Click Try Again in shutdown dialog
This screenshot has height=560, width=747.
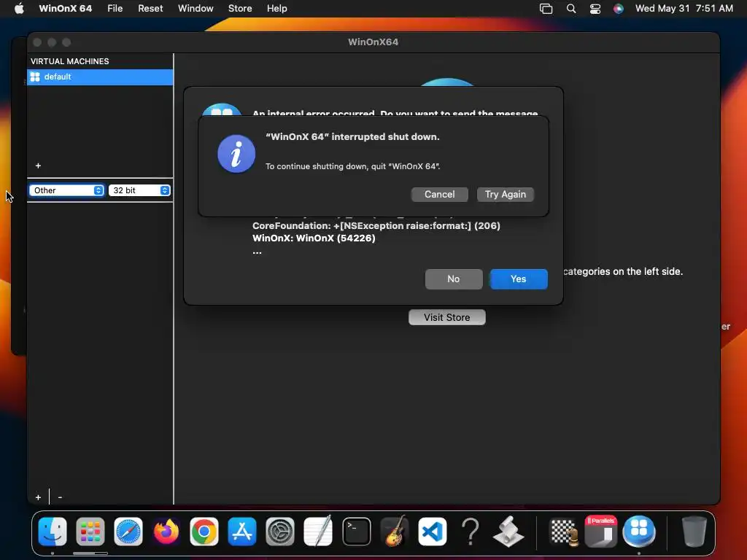click(x=506, y=194)
